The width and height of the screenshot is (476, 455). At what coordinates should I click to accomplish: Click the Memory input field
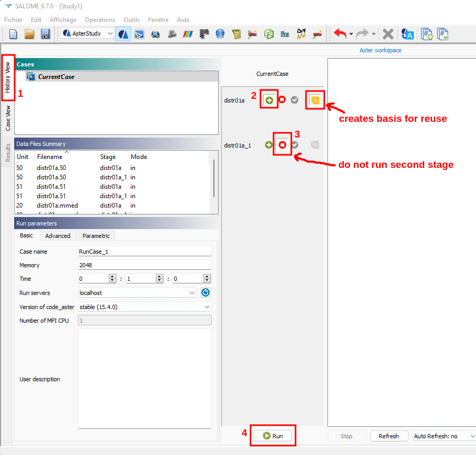pyautogui.click(x=144, y=265)
